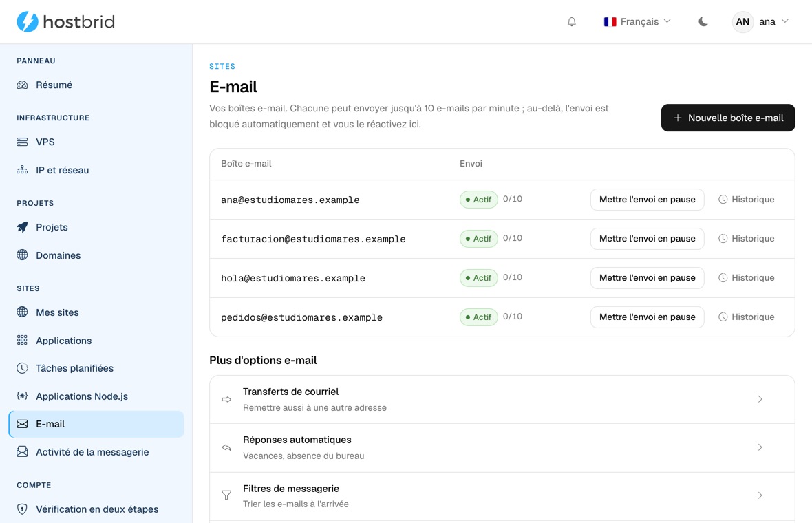Viewport: 812px width, 523px height.
Task: Pause sending for pedidos@estudiomares.example
Action: tap(647, 317)
